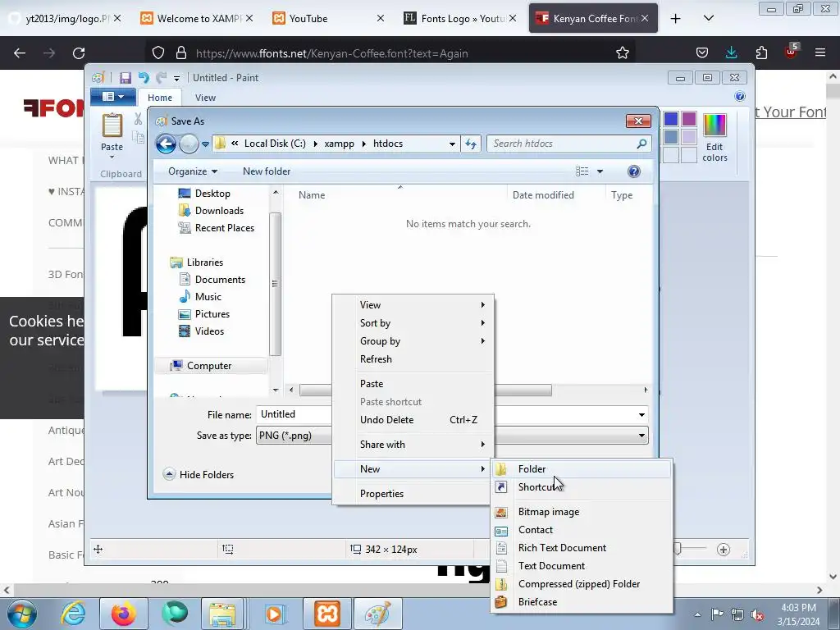Click the Paste icon in Paint
This screenshot has height=630, width=840.
(112, 126)
